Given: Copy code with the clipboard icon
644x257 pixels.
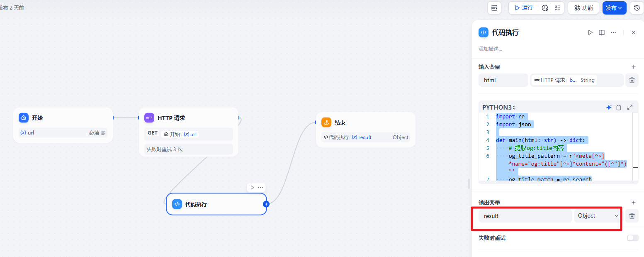Looking at the screenshot, I should click(x=619, y=108).
